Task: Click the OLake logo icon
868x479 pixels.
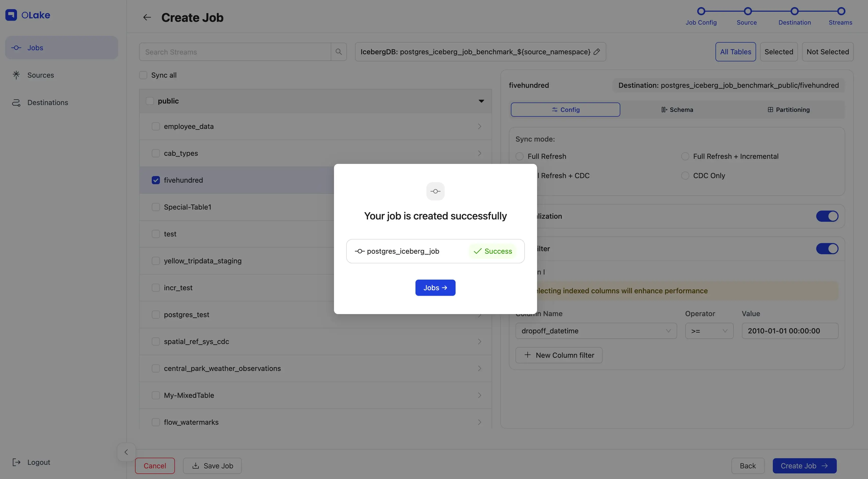Action: pyautogui.click(x=11, y=15)
